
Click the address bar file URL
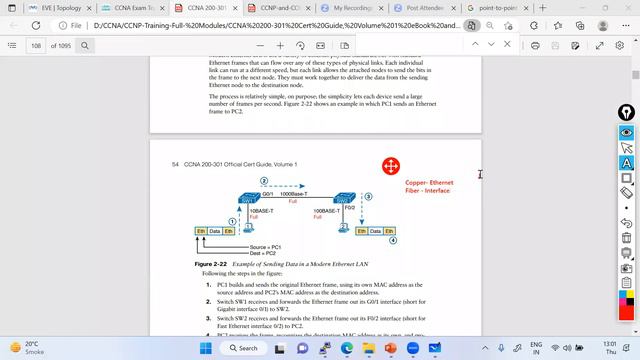tap(276, 26)
